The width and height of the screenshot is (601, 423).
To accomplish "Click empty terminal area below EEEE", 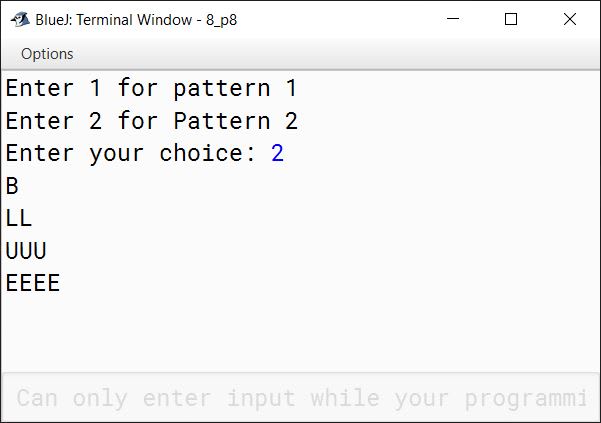I will click(300, 333).
